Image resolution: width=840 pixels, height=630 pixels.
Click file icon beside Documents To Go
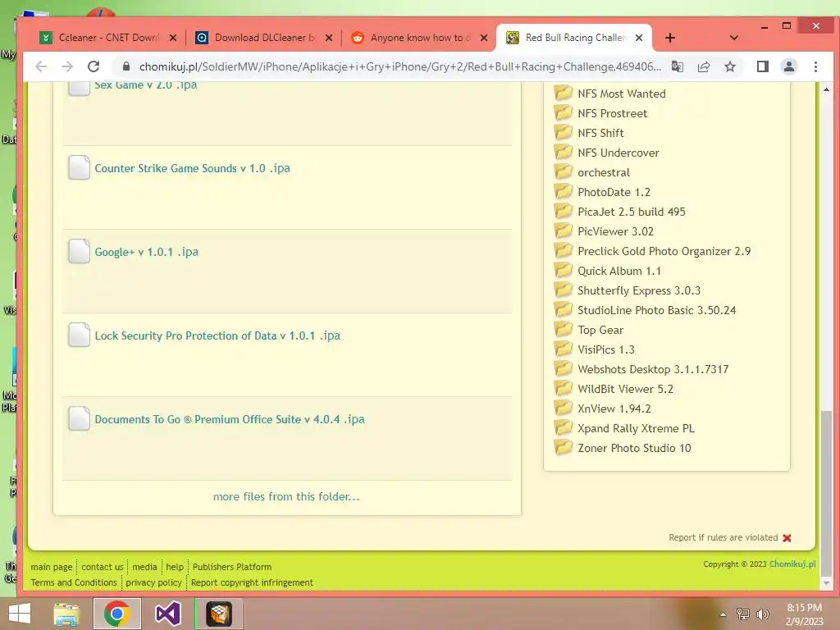[x=79, y=418]
